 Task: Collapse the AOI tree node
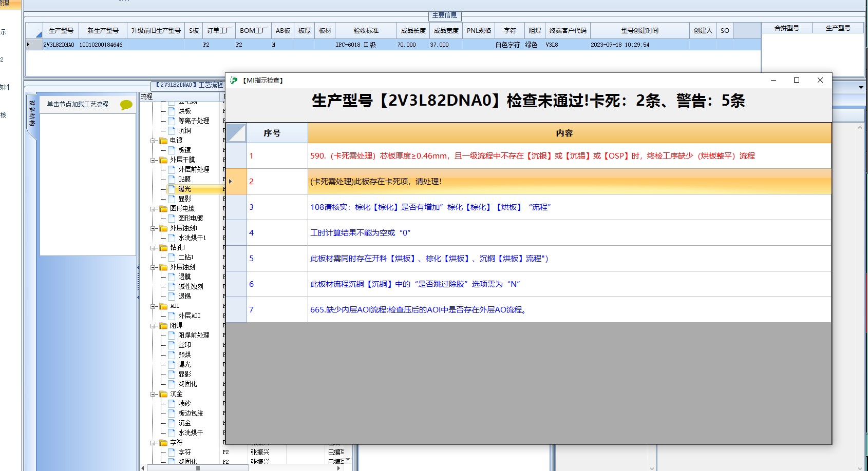(x=153, y=306)
